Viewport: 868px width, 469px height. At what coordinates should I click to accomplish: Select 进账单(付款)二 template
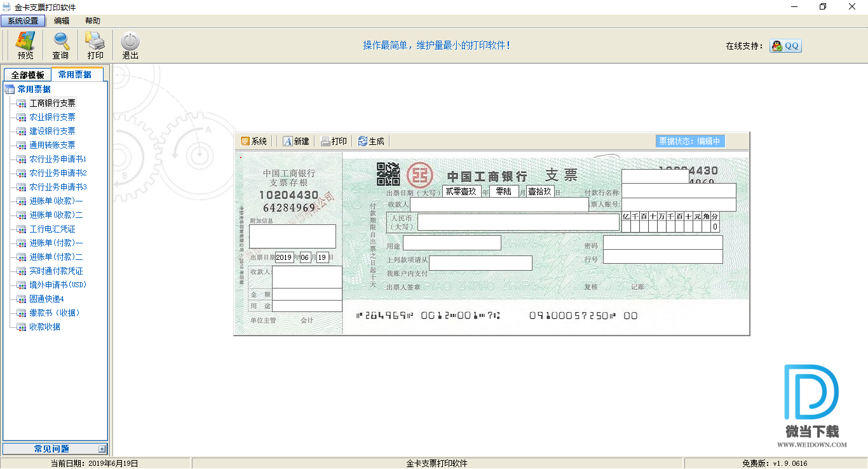point(56,257)
